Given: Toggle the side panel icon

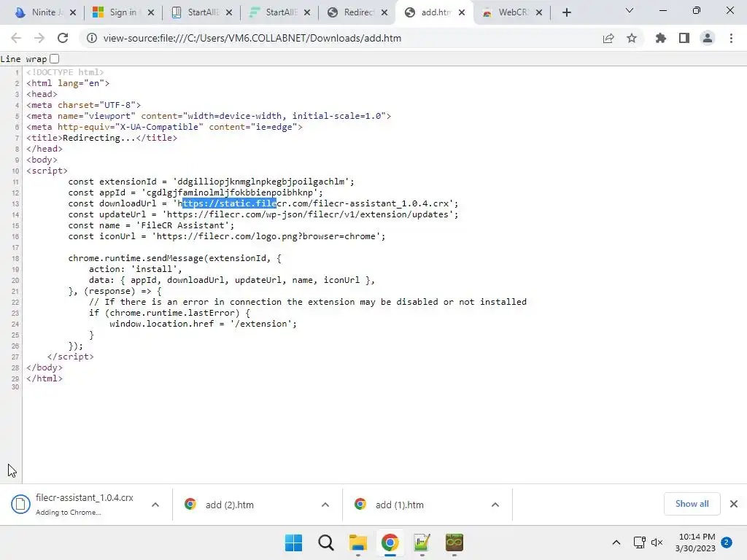Looking at the screenshot, I should pyautogui.click(x=684, y=38).
